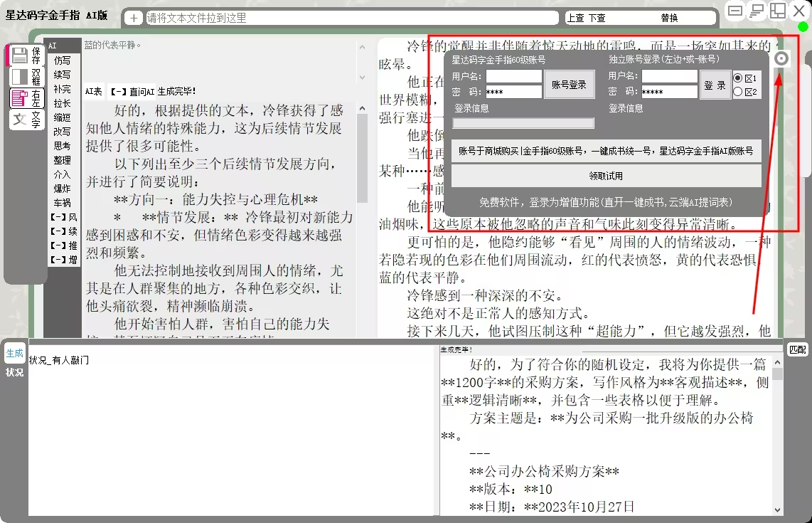Click the line **公司办公椅采购方案**
This screenshot has height=523, width=812.
tap(544, 471)
